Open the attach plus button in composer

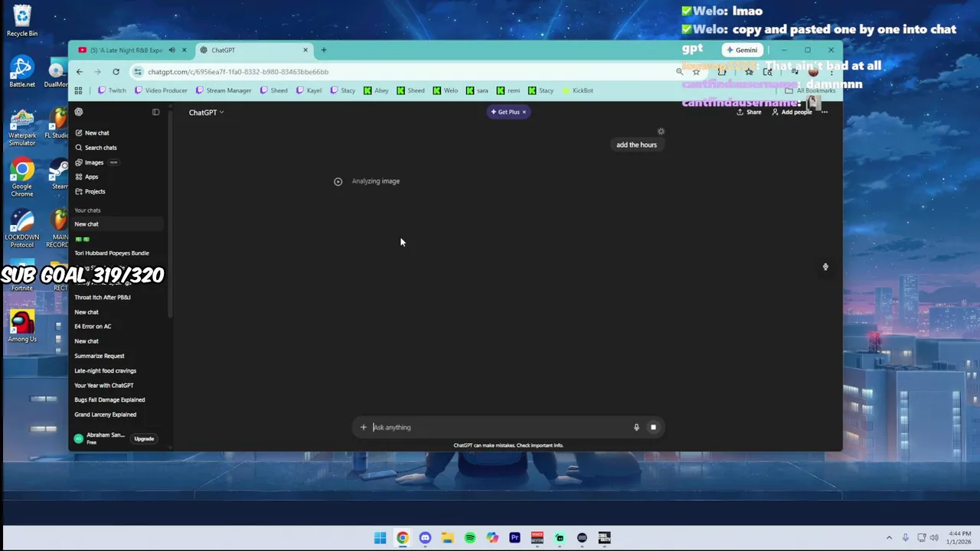point(364,427)
